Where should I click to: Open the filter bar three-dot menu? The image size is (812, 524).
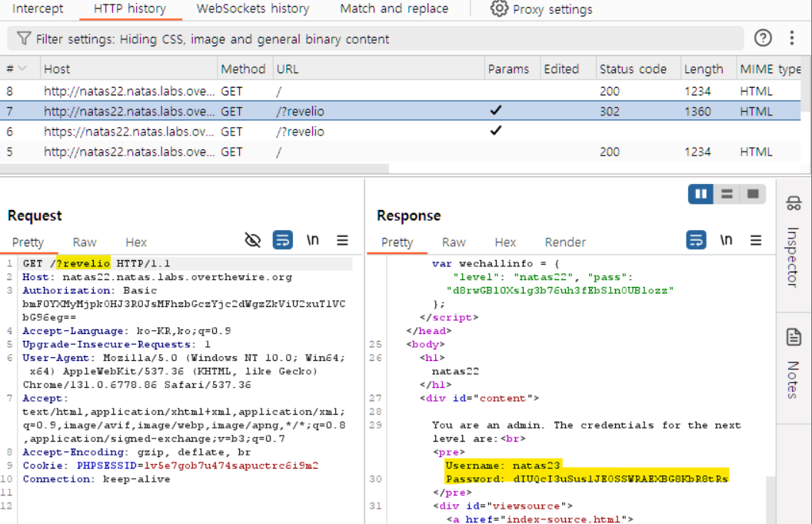(791, 38)
